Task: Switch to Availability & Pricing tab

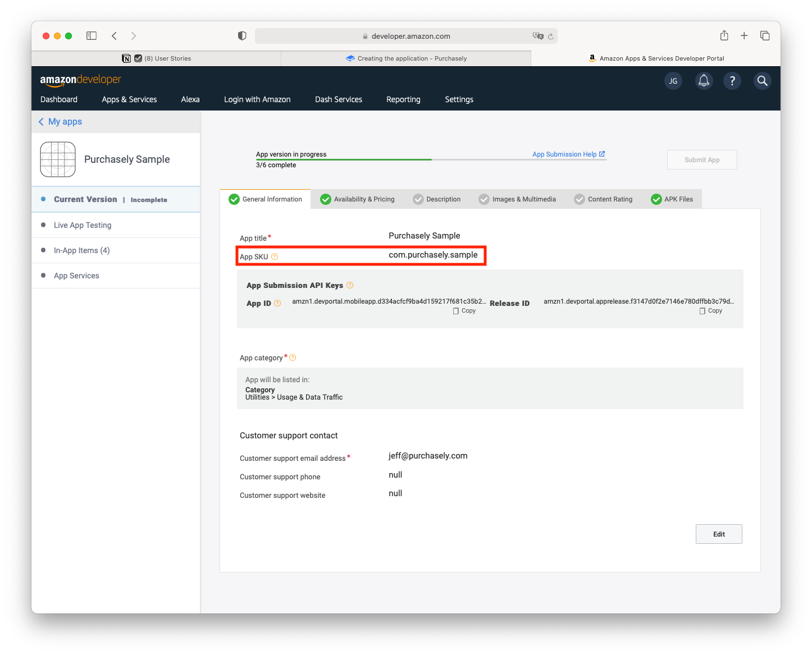Action: [x=357, y=199]
